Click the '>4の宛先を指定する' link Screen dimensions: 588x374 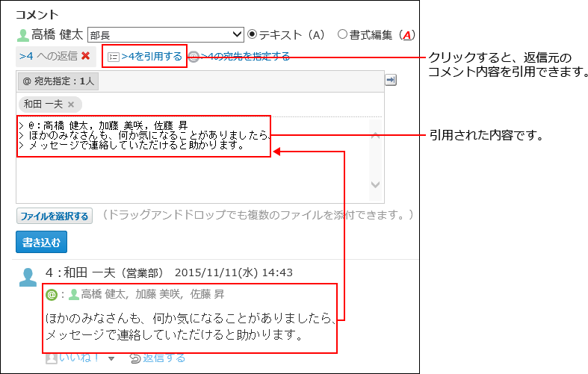click(x=245, y=56)
